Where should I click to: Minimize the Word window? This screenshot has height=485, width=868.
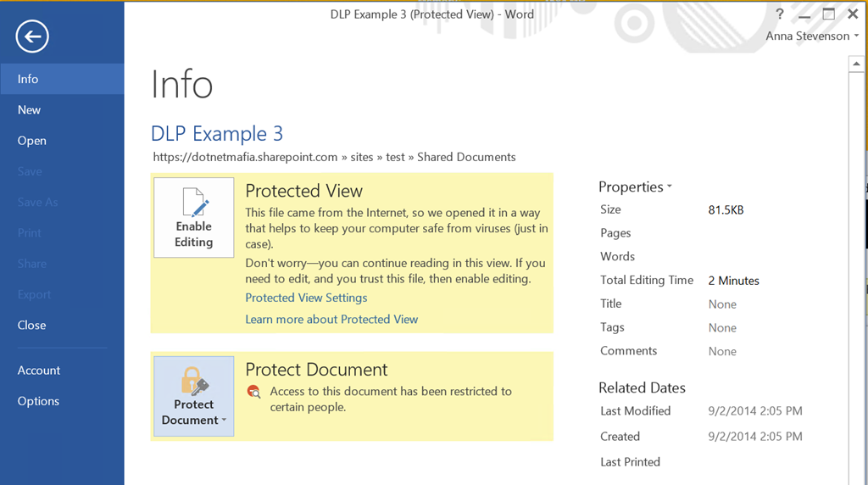(804, 17)
